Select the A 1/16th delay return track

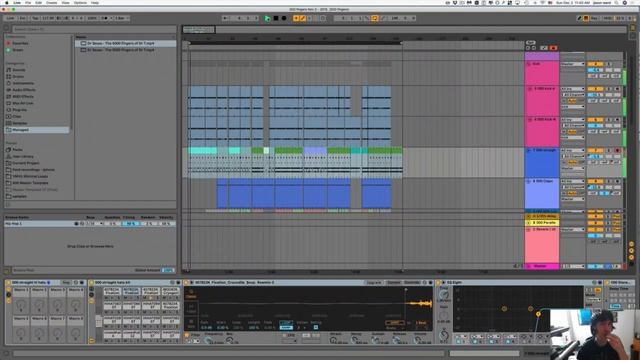(x=542, y=216)
